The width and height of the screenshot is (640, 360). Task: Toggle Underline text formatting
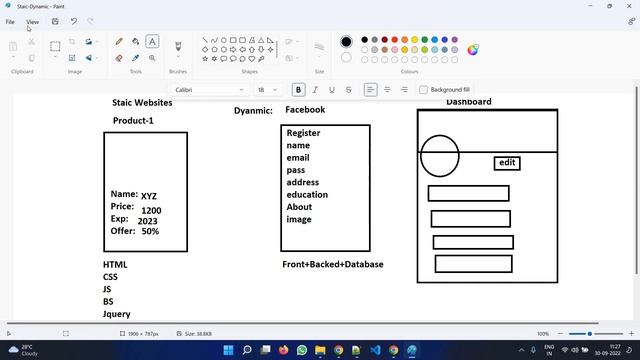point(332,90)
